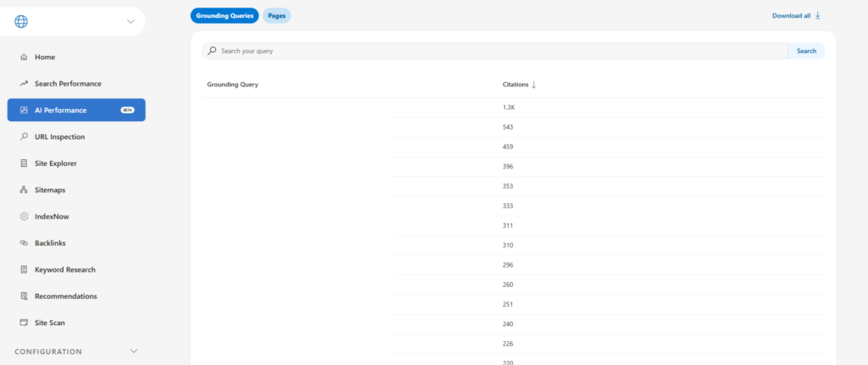
Task: Click the globe site icon
Action: click(21, 21)
